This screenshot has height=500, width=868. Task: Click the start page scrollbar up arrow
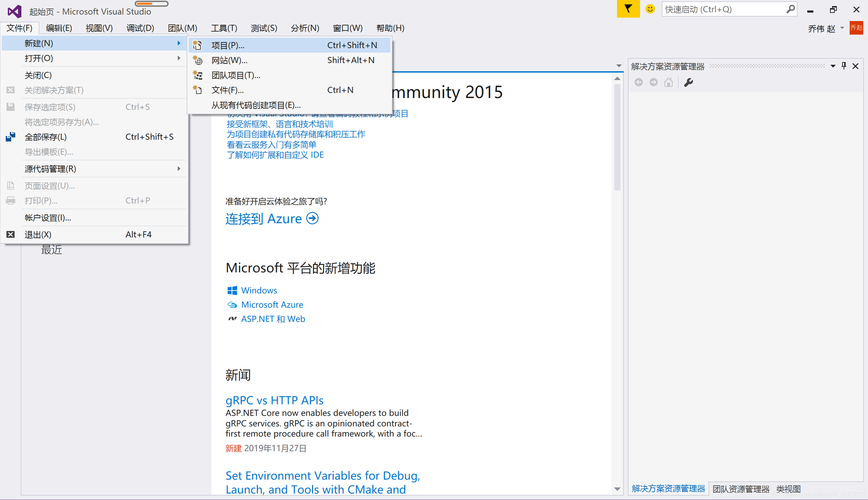click(617, 79)
